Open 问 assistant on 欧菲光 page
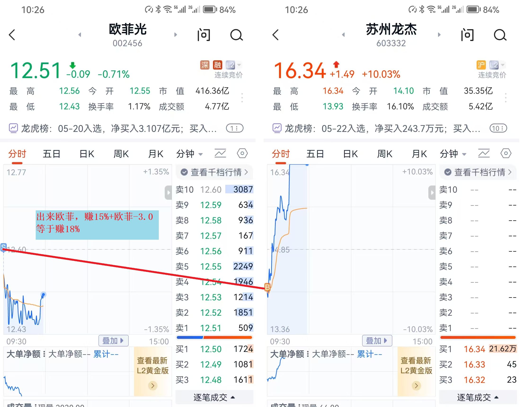532x407 pixels. pyautogui.click(x=204, y=35)
